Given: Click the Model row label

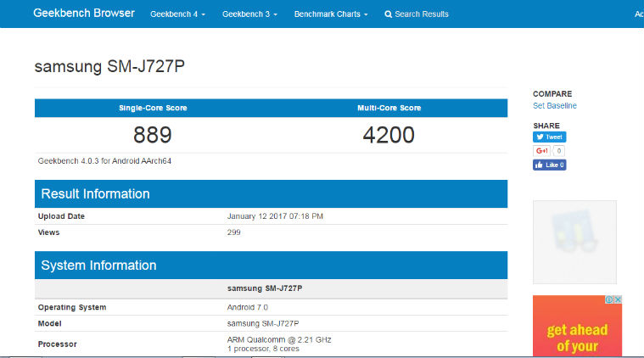Looking at the screenshot, I should 50,323.
